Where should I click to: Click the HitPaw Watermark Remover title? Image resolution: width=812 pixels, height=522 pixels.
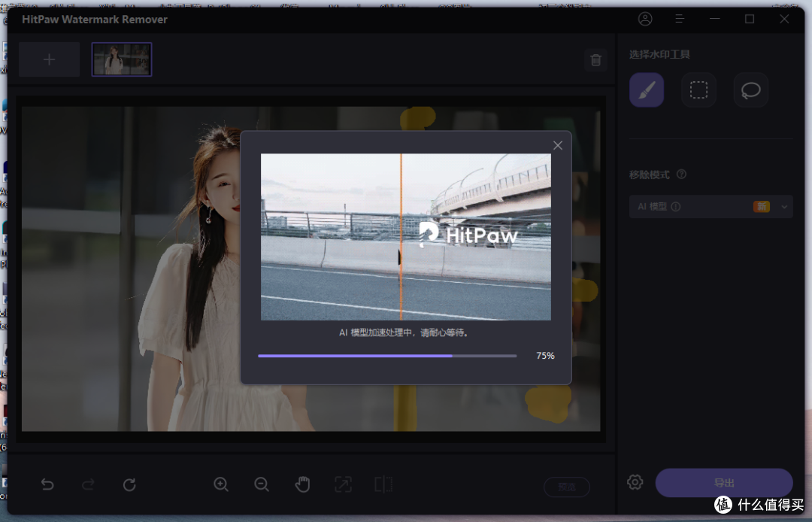tap(95, 19)
